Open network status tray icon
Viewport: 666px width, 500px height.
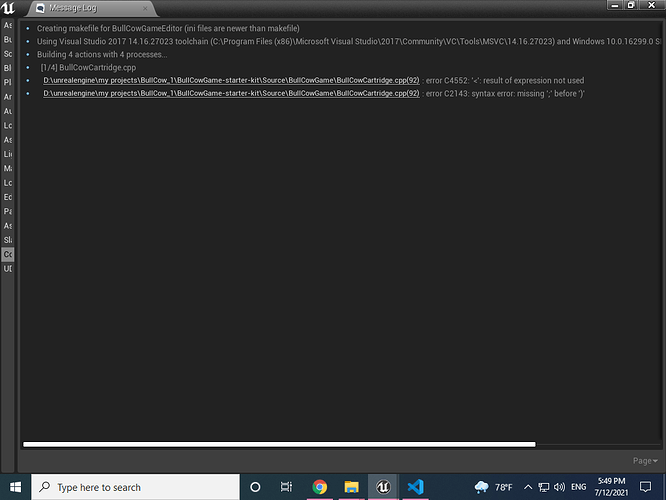pos(543,487)
